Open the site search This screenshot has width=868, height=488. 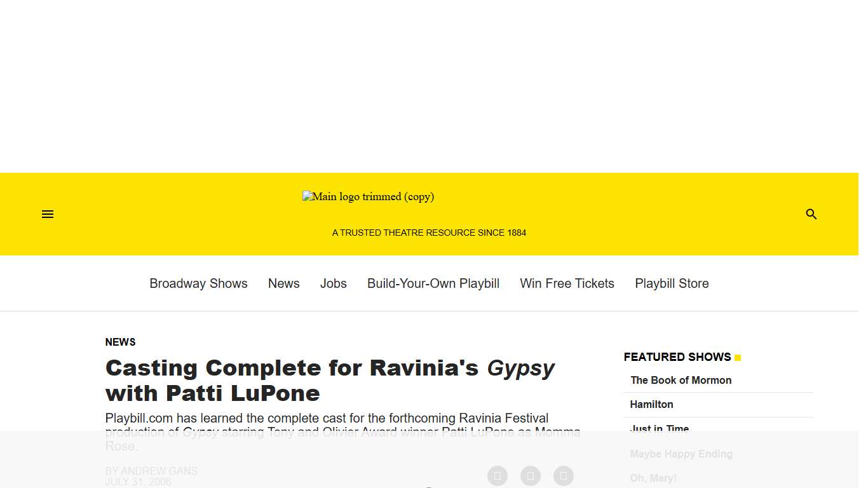tap(811, 214)
